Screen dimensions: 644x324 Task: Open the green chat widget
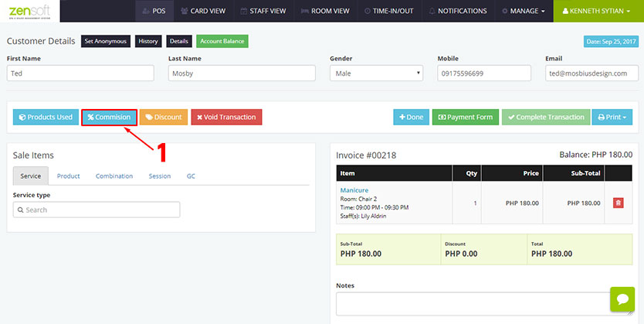[x=622, y=299]
